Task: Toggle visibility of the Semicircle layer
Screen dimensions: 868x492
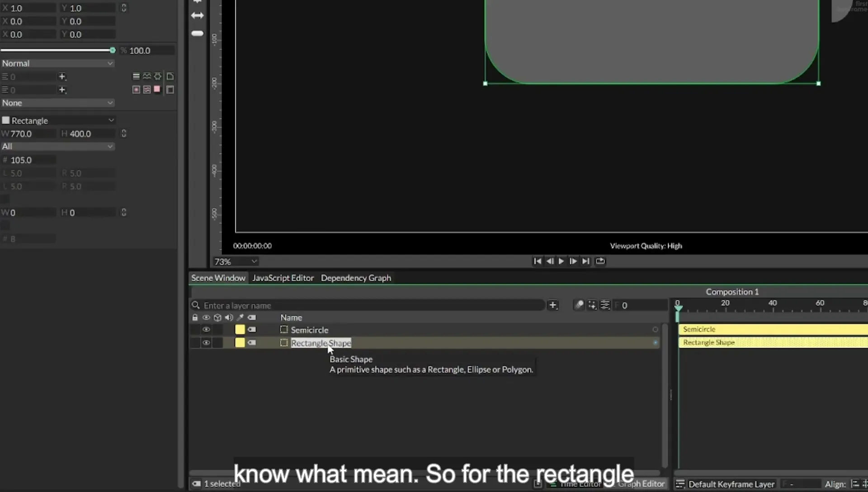Action: pyautogui.click(x=206, y=330)
